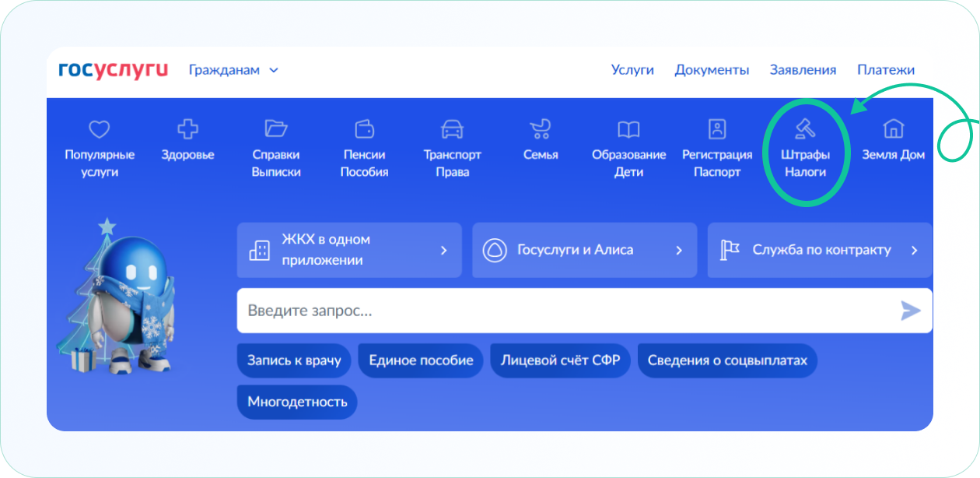The image size is (980, 478).
Task: Click the medical cross Здоровье icon
Action: click(x=188, y=128)
